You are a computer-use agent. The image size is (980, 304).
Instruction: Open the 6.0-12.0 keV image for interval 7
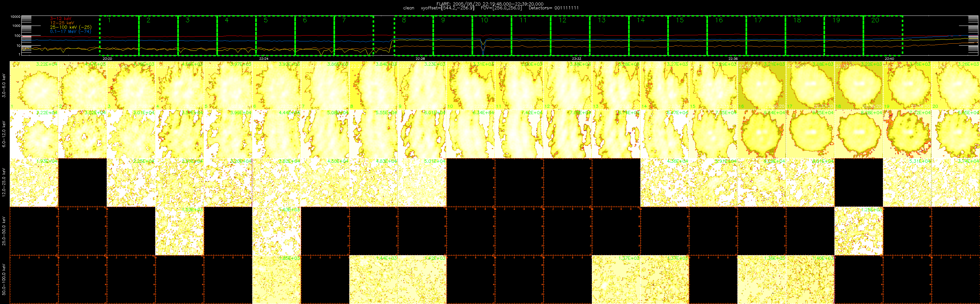pyautogui.click(x=325, y=134)
